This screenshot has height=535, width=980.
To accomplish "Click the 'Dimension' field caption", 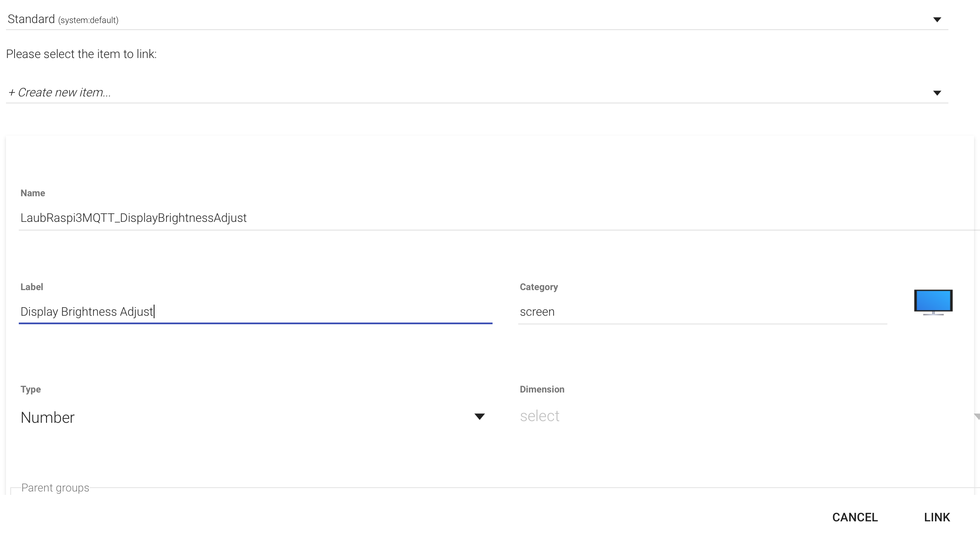I will click(x=542, y=390).
